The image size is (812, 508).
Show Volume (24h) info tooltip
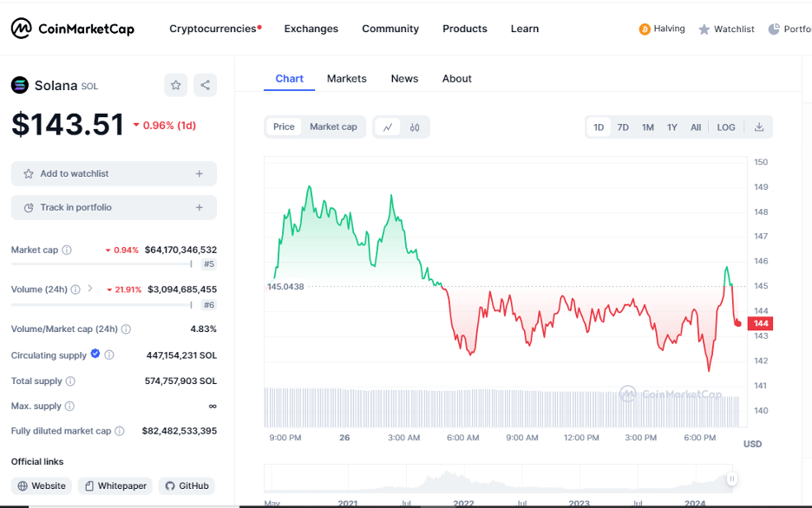tap(75, 290)
